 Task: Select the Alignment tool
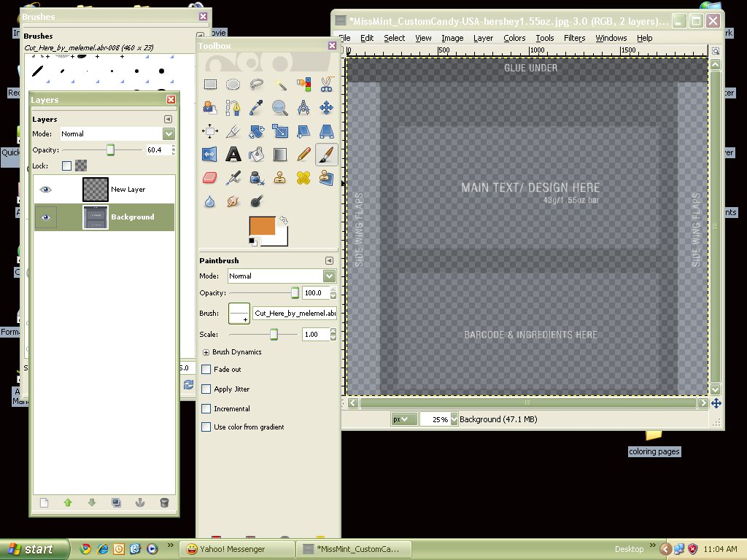tap(210, 131)
